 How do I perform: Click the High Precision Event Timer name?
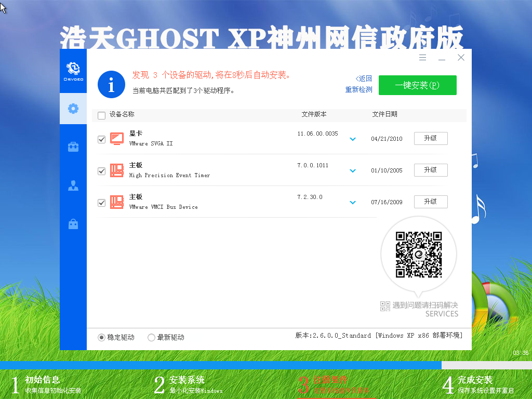coord(170,176)
